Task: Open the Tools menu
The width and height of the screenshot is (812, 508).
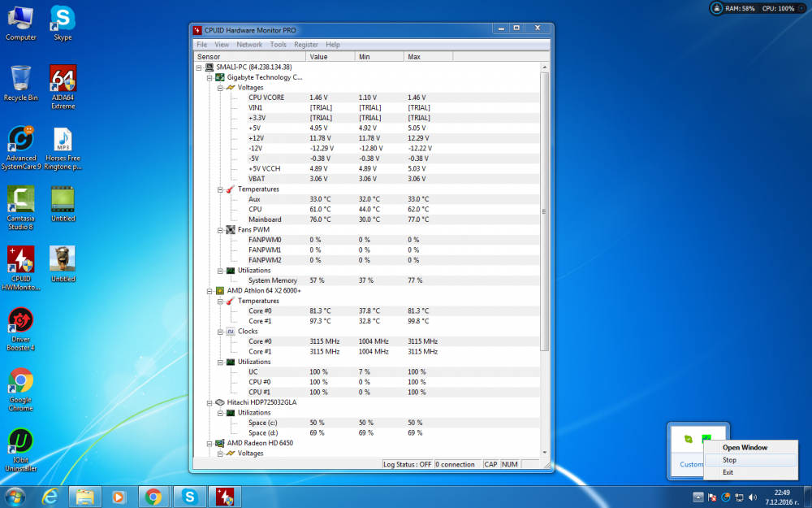Action: 278,45
